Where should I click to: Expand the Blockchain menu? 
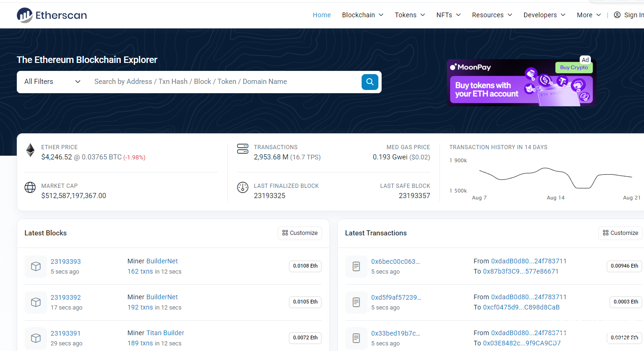(363, 15)
